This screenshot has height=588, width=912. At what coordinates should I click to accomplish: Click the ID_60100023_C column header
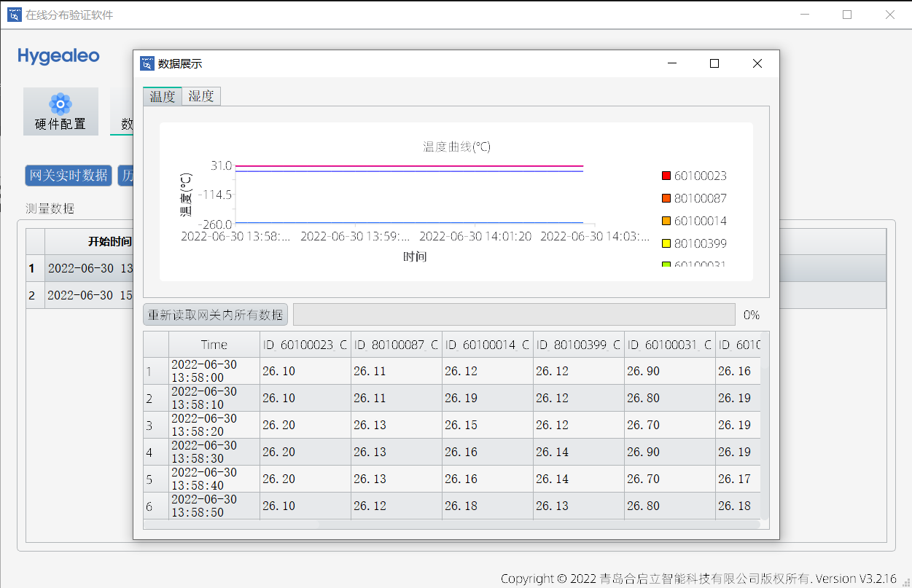[305, 345]
